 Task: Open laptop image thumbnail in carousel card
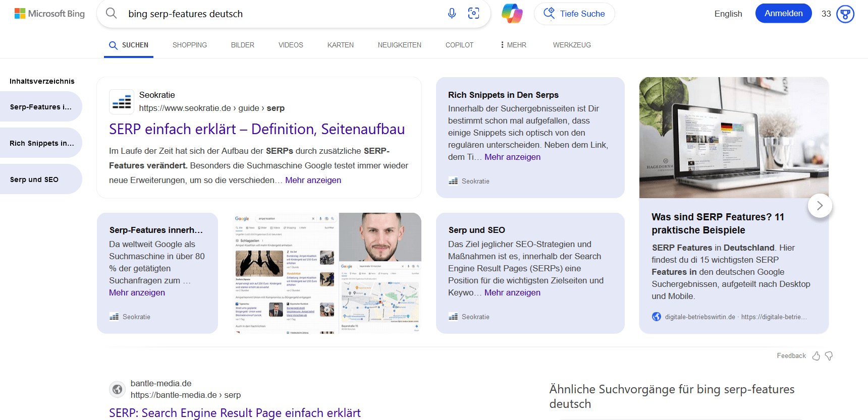pos(734,138)
